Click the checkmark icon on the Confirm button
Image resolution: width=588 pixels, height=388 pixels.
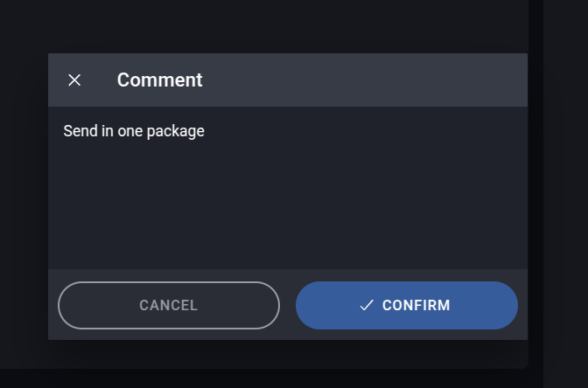[367, 305]
